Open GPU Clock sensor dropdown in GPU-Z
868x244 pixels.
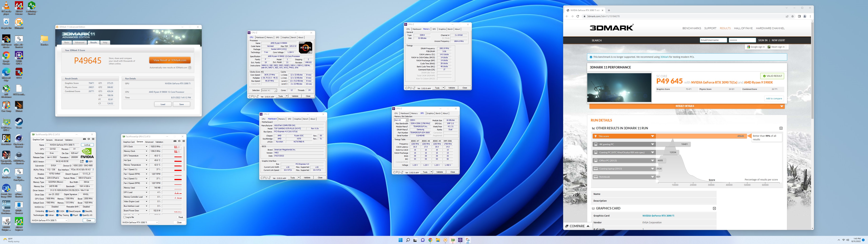point(146,147)
